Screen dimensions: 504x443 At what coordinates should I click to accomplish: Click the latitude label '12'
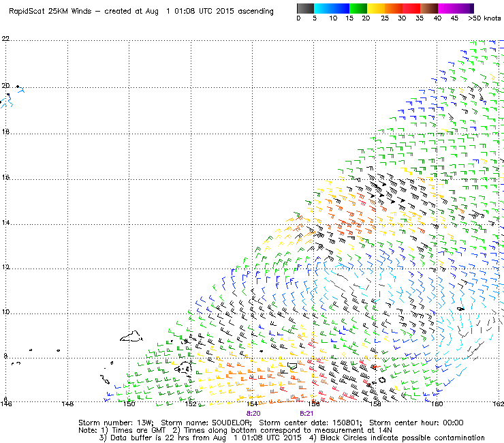coord(5,267)
